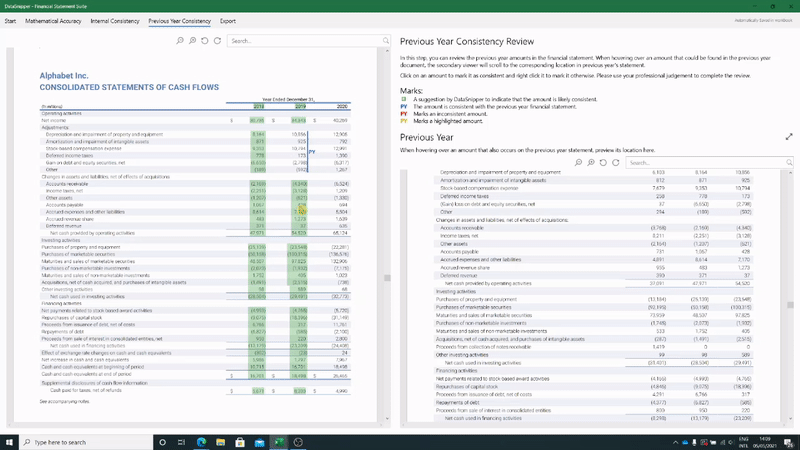Click 2019 Repurchases of capital stock amount
The height and width of the screenshot is (450, 800).
[x=298, y=317]
